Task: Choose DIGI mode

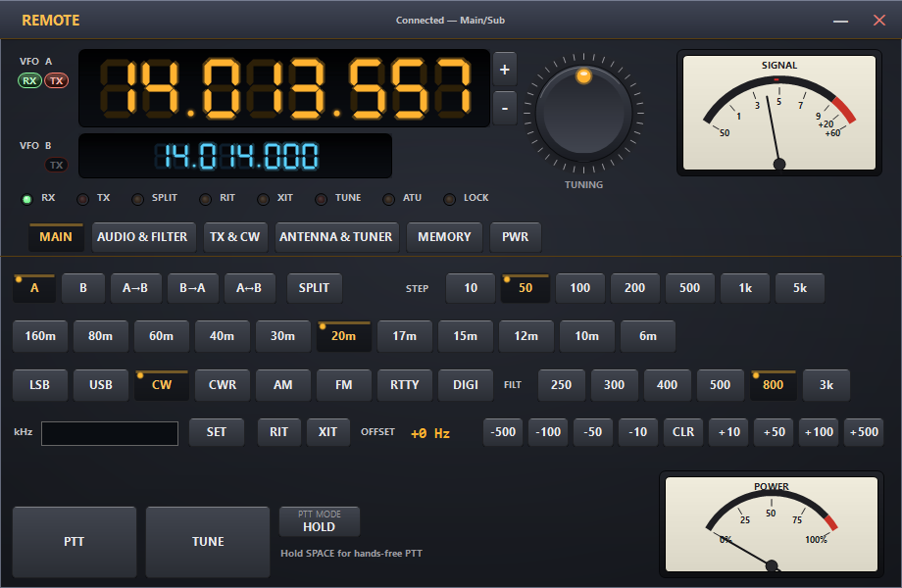Action: 466,385
